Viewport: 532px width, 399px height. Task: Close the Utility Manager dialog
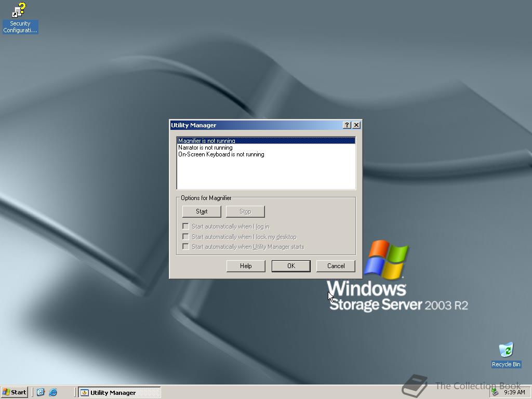tap(356, 125)
